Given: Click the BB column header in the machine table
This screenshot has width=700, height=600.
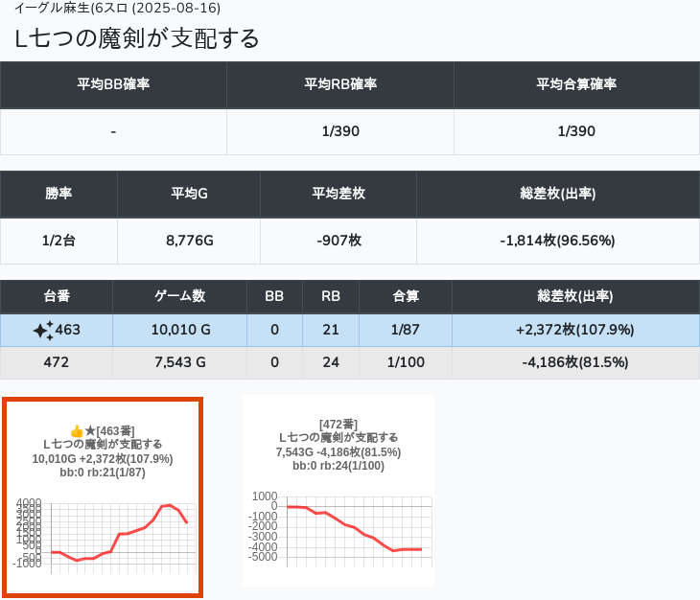Looking at the screenshot, I should tap(274, 296).
